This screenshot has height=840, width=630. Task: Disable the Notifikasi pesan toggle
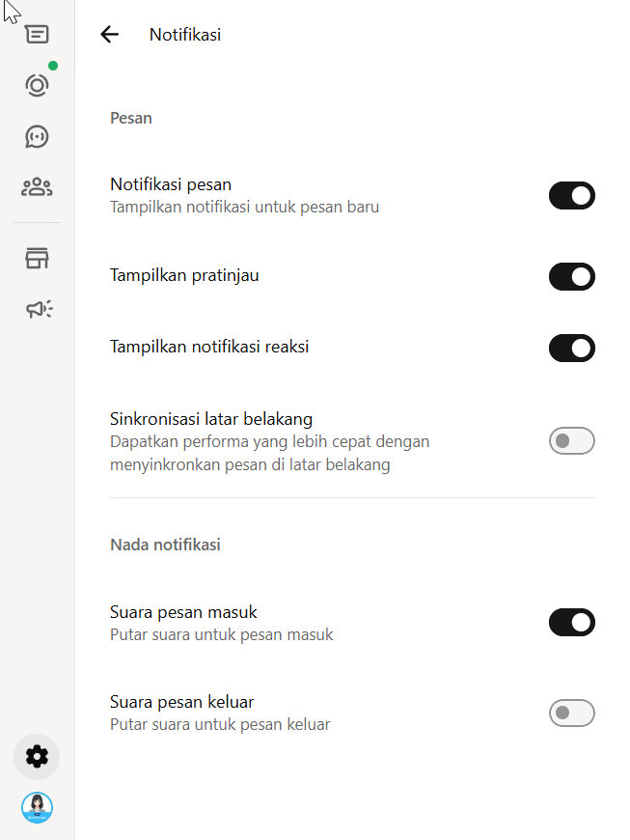pyautogui.click(x=572, y=196)
